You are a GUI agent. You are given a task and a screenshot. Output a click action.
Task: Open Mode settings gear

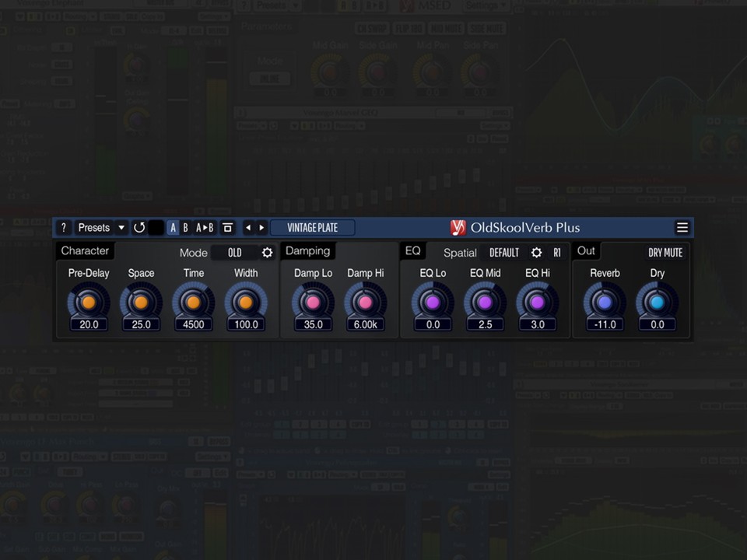pyautogui.click(x=267, y=253)
